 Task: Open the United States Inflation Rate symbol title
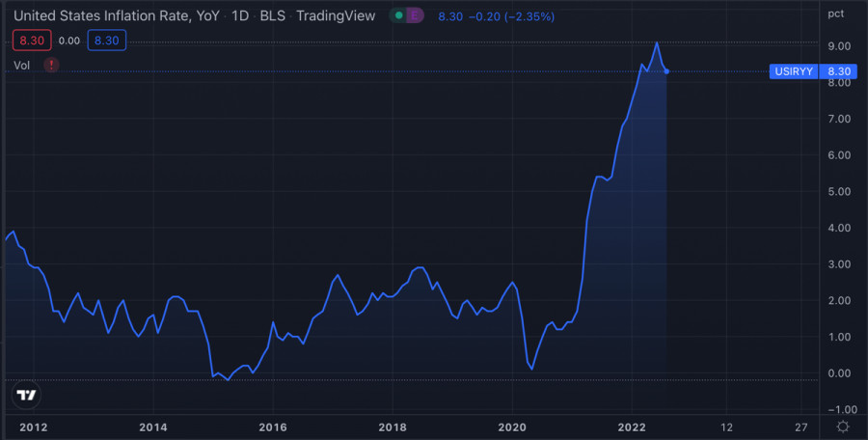pyautogui.click(x=107, y=15)
